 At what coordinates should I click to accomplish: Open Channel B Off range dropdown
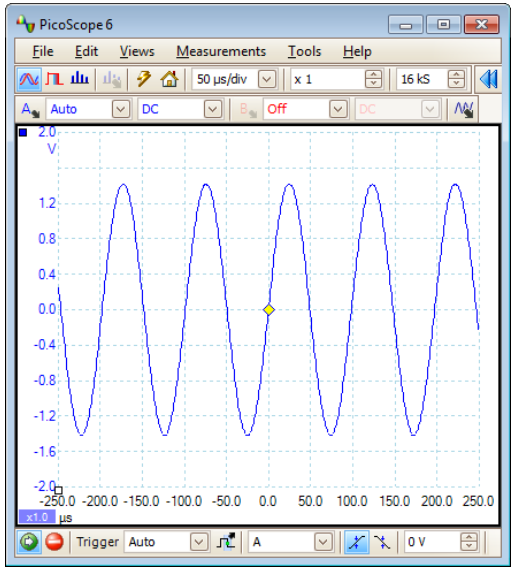click(x=338, y=109)
